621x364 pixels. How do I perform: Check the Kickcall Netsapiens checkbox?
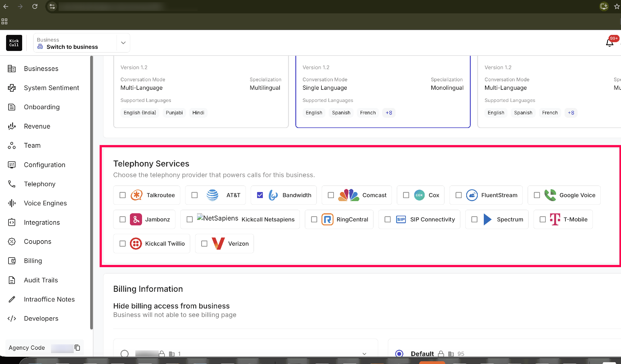190,219
